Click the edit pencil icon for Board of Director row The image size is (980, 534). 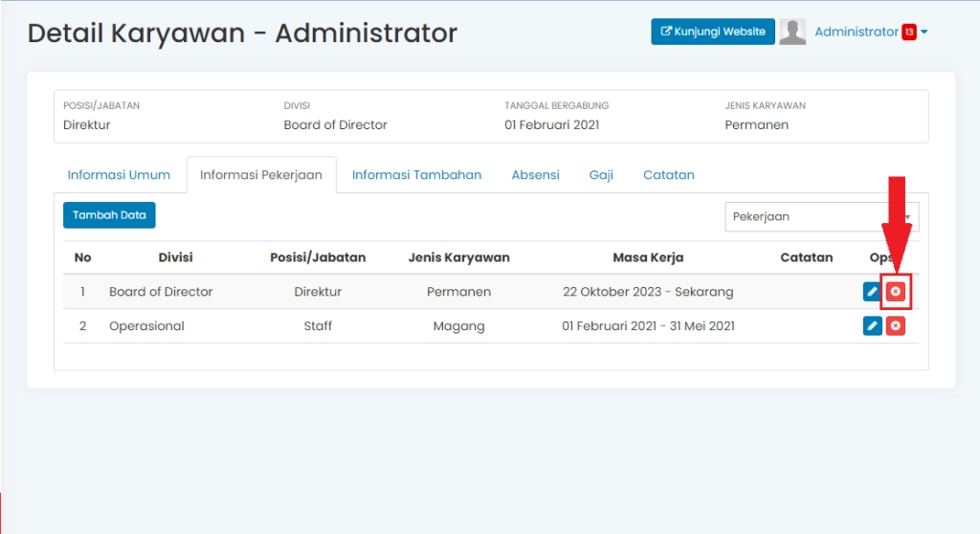point(872,292)
